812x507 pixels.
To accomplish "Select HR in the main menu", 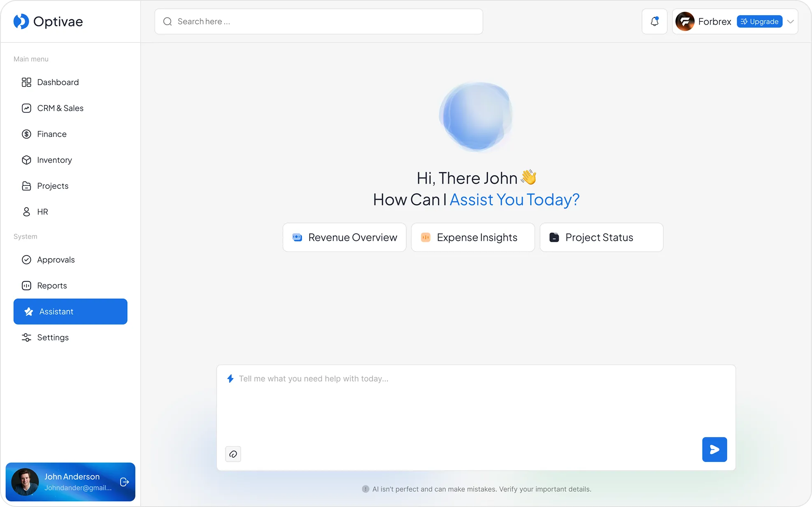I will click(70, 212).
